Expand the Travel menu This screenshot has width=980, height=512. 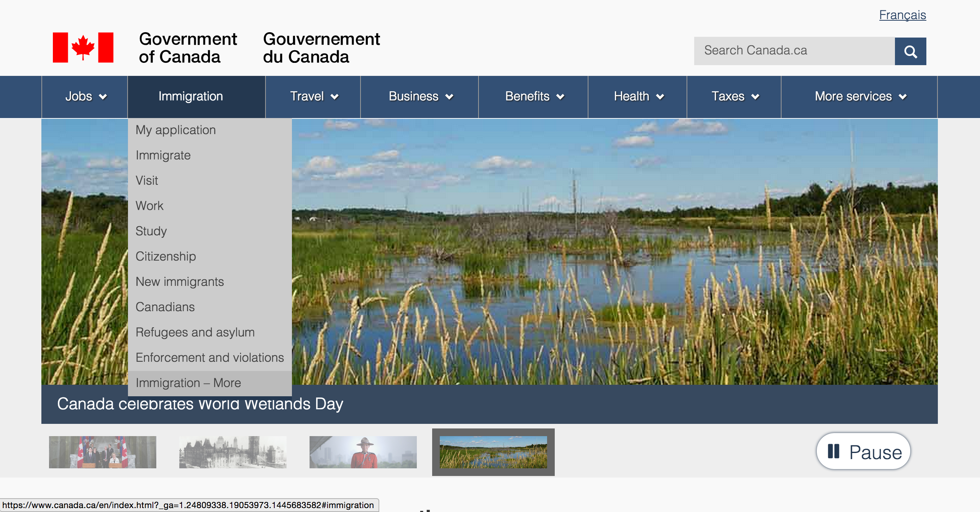(313, 97)
